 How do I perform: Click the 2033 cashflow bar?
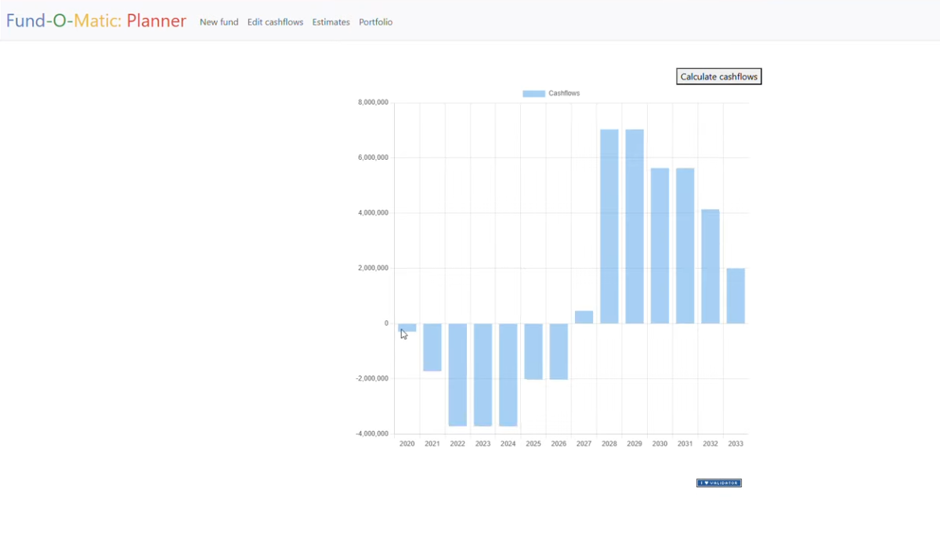coord(736,296)
